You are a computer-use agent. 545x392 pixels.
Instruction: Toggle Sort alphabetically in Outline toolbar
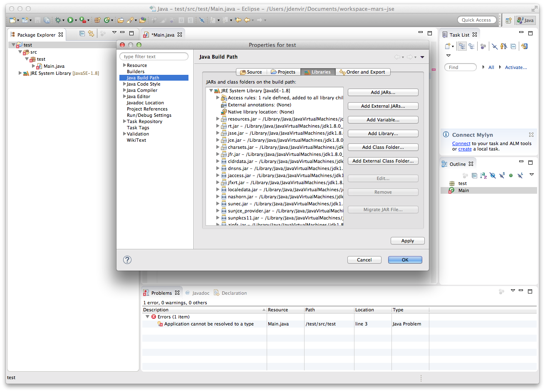click(483, 175)
